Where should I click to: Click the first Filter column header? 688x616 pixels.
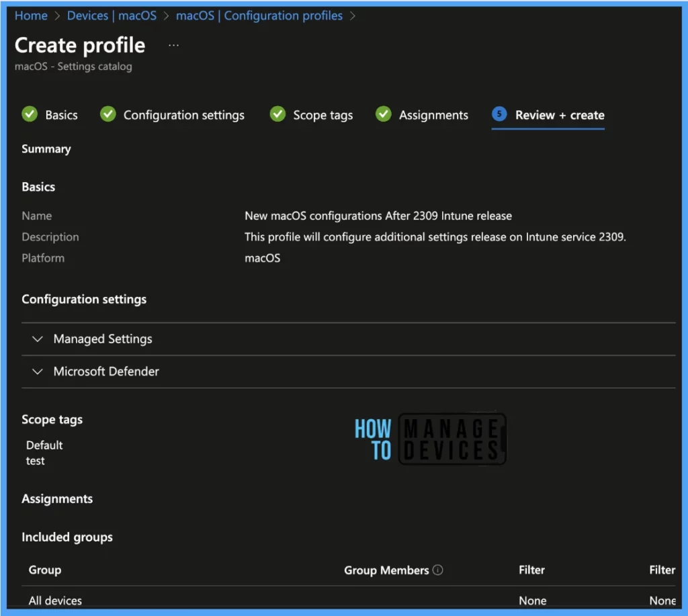[x=532, y=570]
